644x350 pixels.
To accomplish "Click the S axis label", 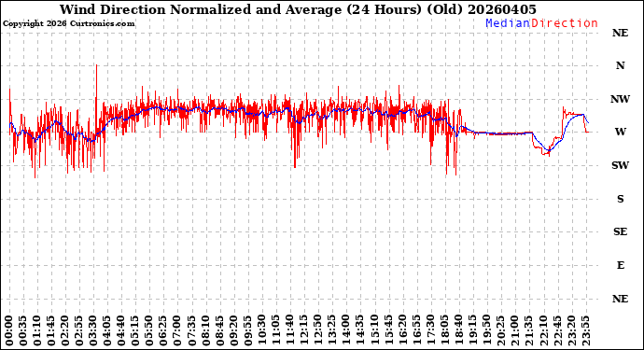I will tap(620, 199).
